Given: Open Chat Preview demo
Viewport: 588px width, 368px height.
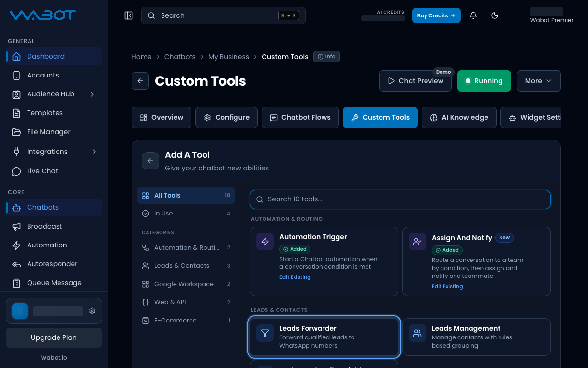Looking at the screenshot, I should click(x=415, y=81).
